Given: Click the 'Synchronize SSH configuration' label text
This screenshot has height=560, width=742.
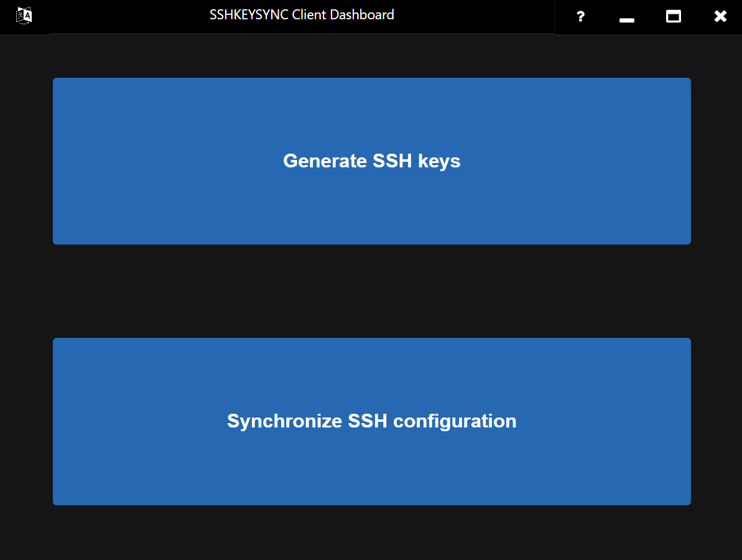Looking at the screenshot, I should click(371, 421).
